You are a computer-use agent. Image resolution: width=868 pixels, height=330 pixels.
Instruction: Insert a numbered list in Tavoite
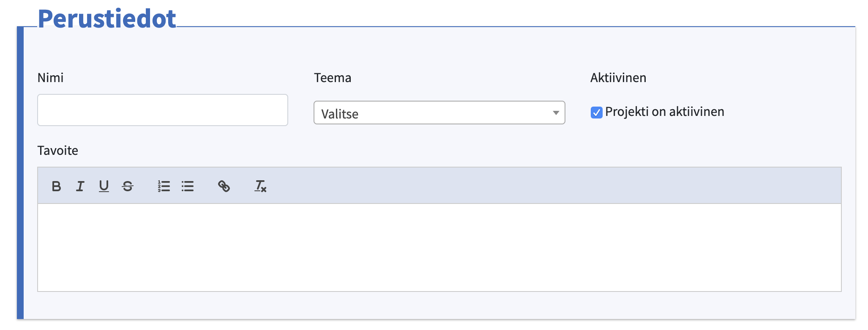(164, 186)
